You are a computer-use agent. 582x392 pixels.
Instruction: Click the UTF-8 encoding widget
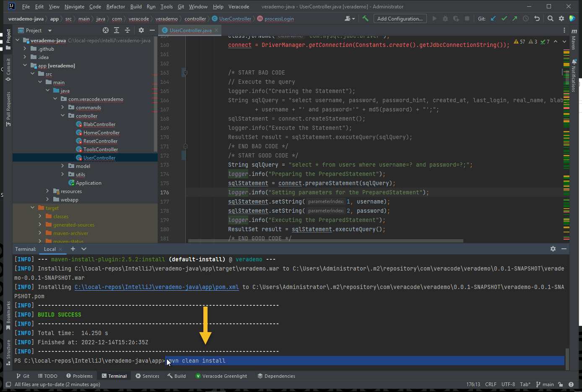[x=508, y=384]
